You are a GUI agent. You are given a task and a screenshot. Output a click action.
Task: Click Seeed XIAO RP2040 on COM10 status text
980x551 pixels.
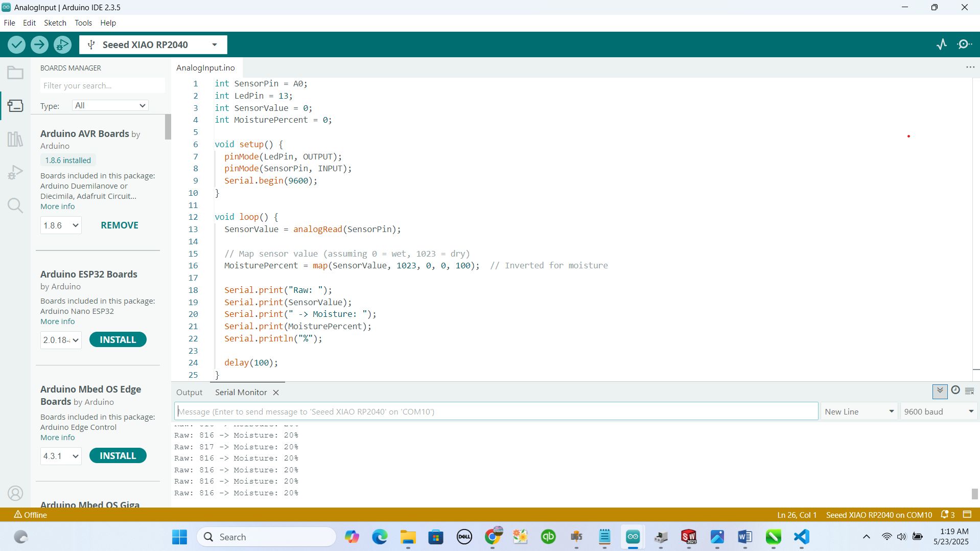tap(879, 515)
